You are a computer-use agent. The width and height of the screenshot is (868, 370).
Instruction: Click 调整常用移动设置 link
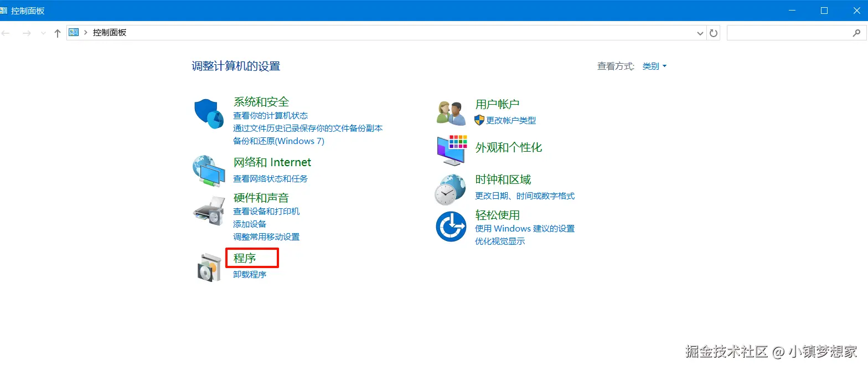(266, 237)
